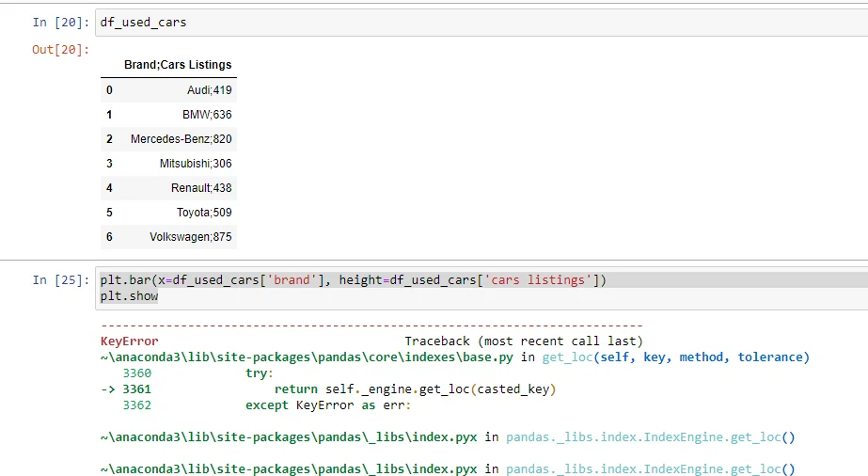Image resolution: width=868 pixels, height=476 pixels.
Task: Pick the Volkswagen;875 table cell
Action: [190, 237]
